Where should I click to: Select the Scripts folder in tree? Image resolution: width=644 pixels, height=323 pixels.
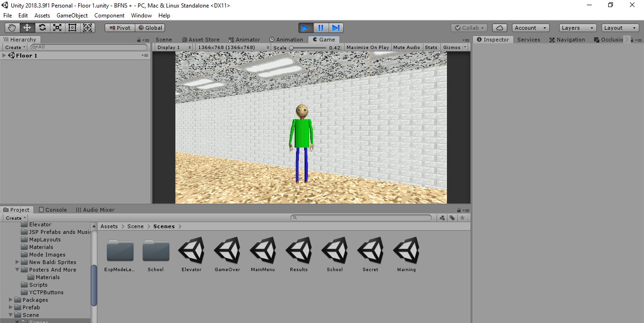[x=35, y=285]
